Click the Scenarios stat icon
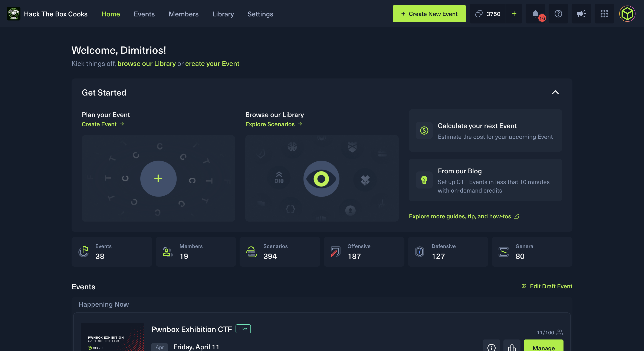 point(252,252)
